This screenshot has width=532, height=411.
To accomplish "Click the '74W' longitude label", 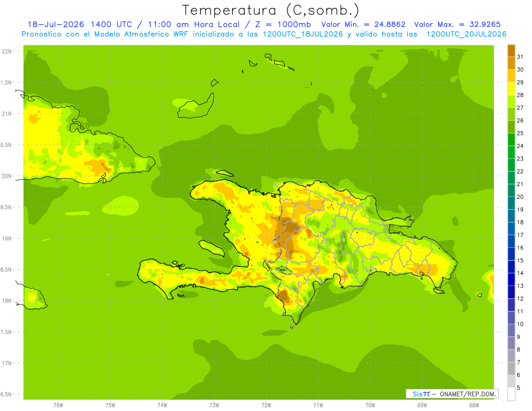I will 162,405.
